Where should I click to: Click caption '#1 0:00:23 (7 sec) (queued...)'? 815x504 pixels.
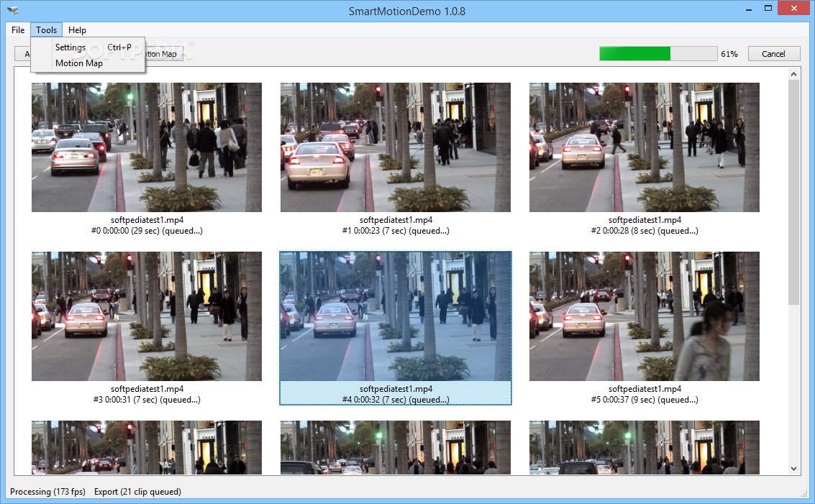tap(396, 231)
